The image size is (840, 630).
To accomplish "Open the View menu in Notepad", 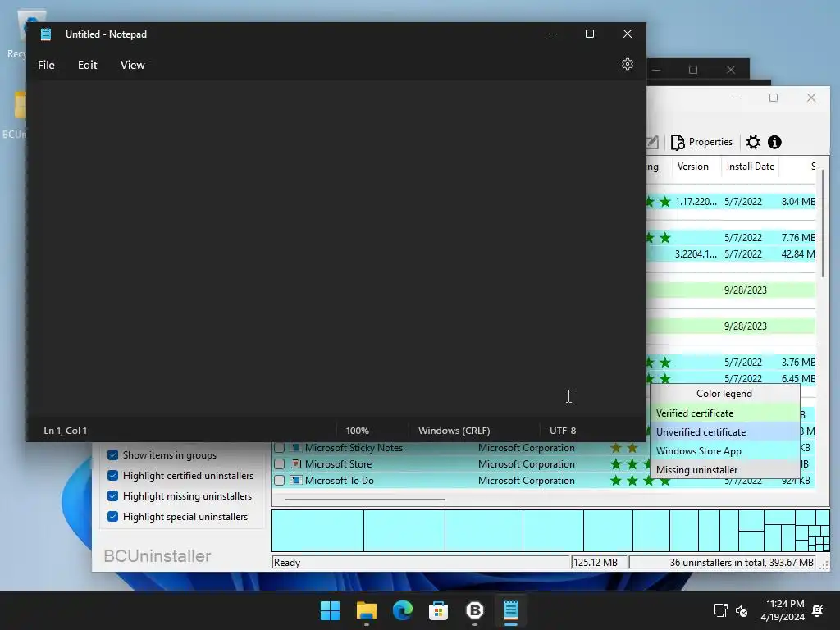I will tap(132, 65).
